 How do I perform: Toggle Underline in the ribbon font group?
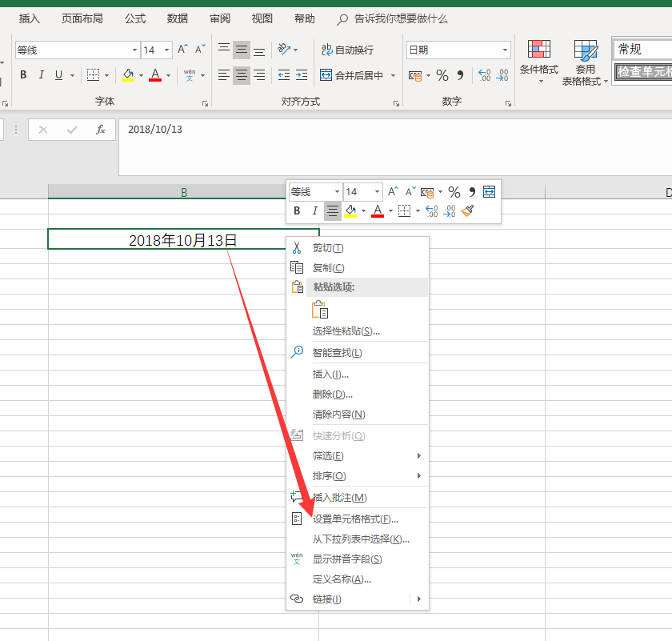pos(58,75)
